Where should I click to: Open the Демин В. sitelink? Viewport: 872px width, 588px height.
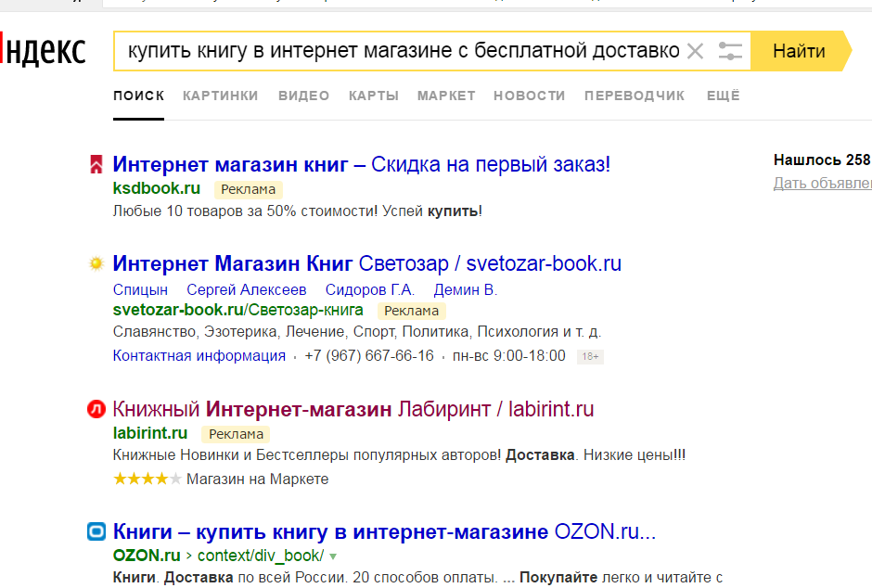pyautogui.click(x=466, y=289)
